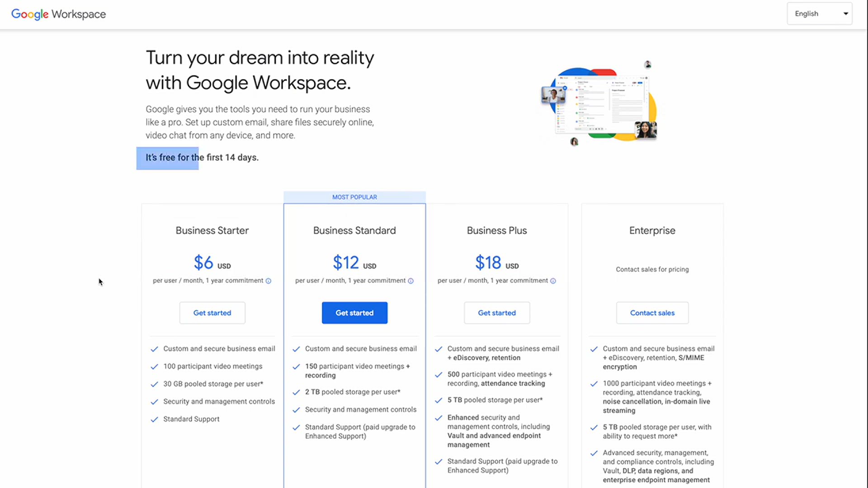Click Business Starter 'Custom and secure business email'

click(x=219, y=349)
